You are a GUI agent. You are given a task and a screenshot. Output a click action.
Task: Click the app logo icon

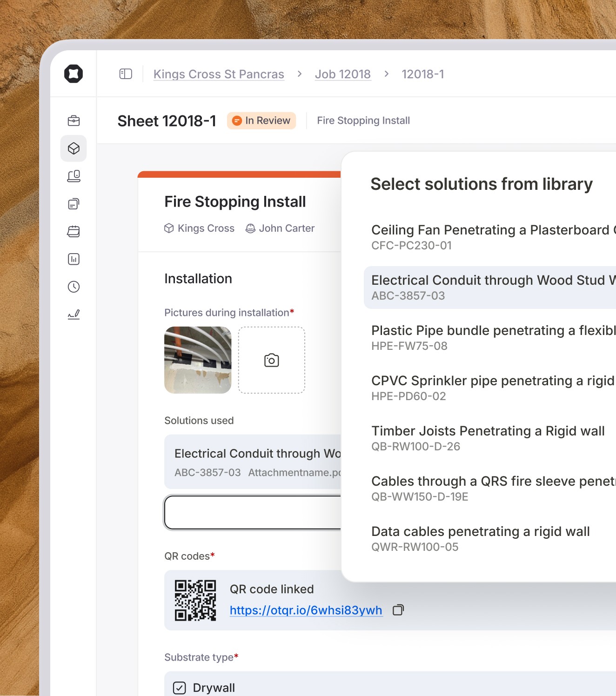point(74,74)
